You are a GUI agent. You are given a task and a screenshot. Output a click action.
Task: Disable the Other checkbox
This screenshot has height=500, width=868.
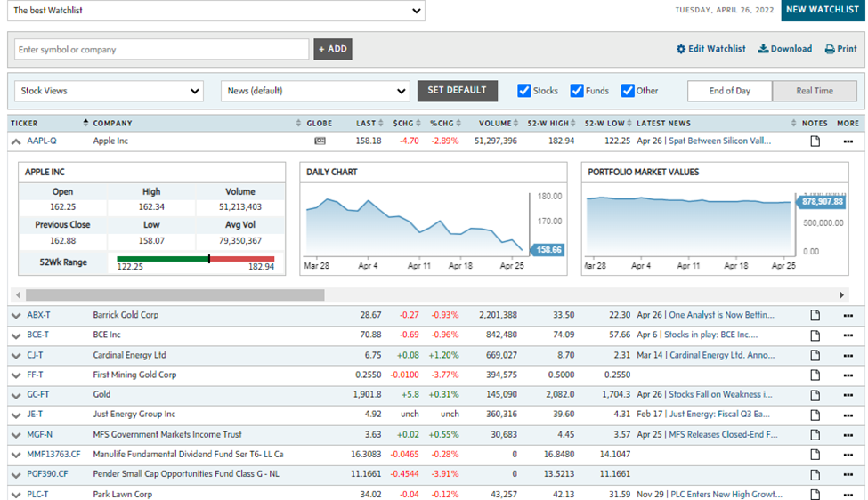pyautogui.click(x=628, y=91)
